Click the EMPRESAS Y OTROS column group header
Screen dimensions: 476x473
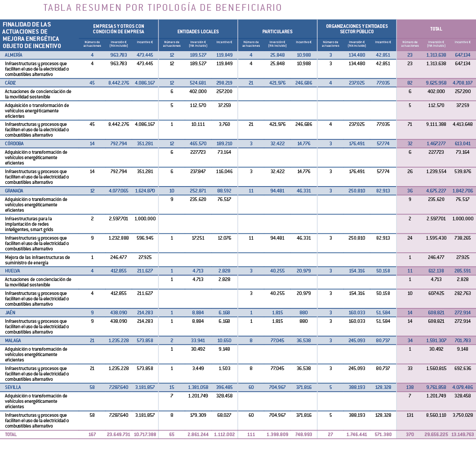[118, 28]
